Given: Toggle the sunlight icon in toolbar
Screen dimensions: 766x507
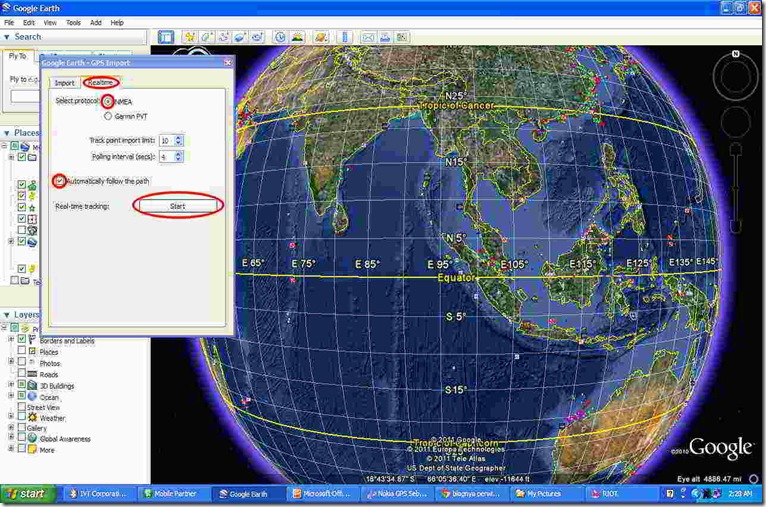Looking at the screenshot, I should pos(298,37).
